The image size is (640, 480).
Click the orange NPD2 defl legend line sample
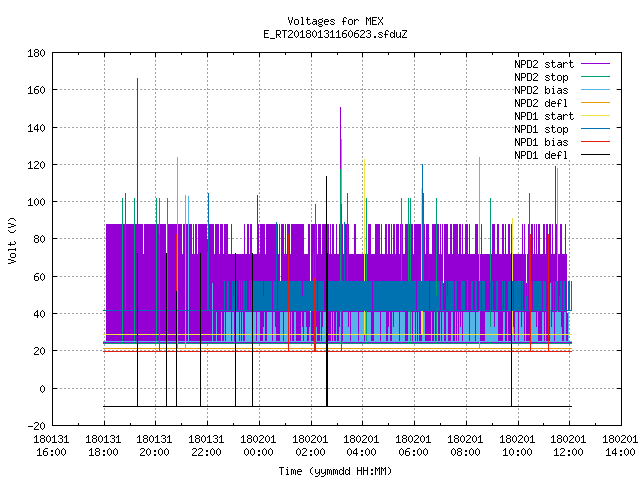point(596,103)
